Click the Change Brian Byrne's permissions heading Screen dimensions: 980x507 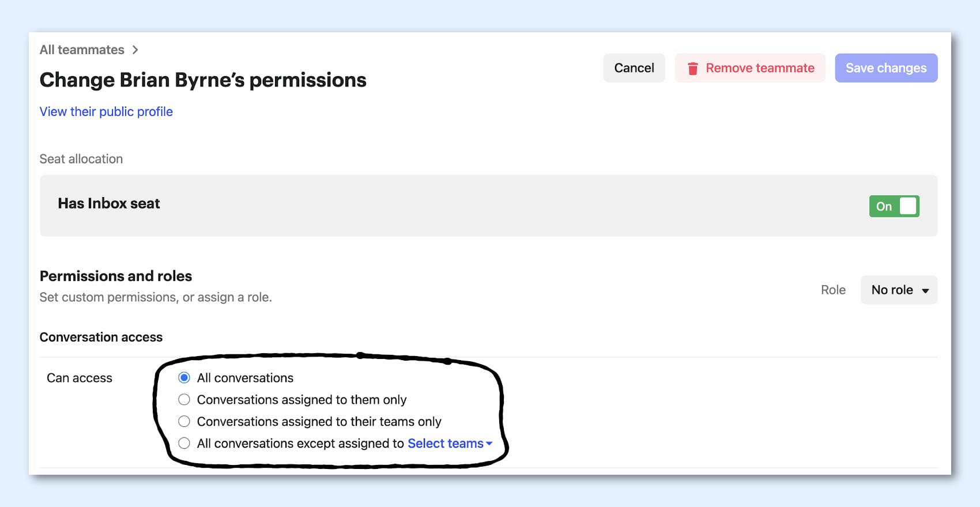pos(203,80)
